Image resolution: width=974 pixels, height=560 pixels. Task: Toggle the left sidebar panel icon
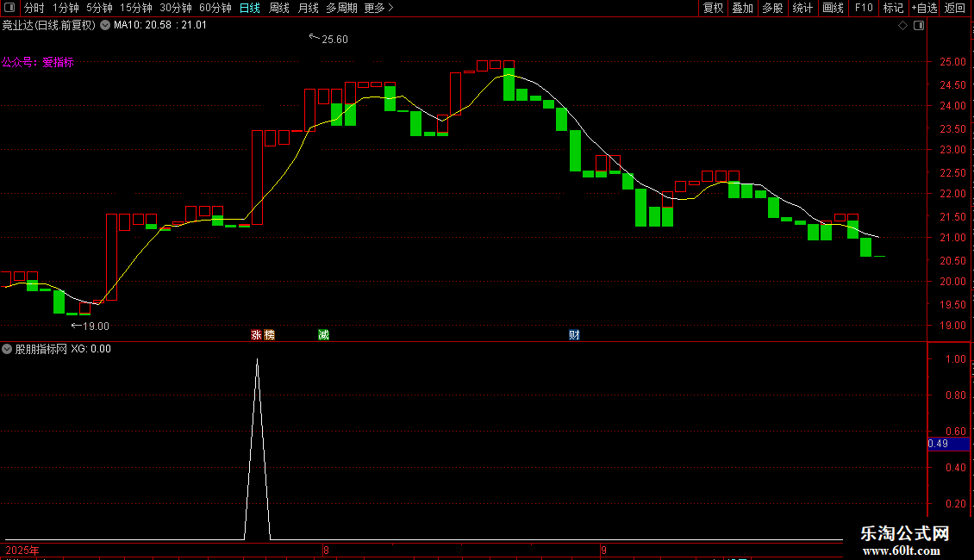pos(9,8)
